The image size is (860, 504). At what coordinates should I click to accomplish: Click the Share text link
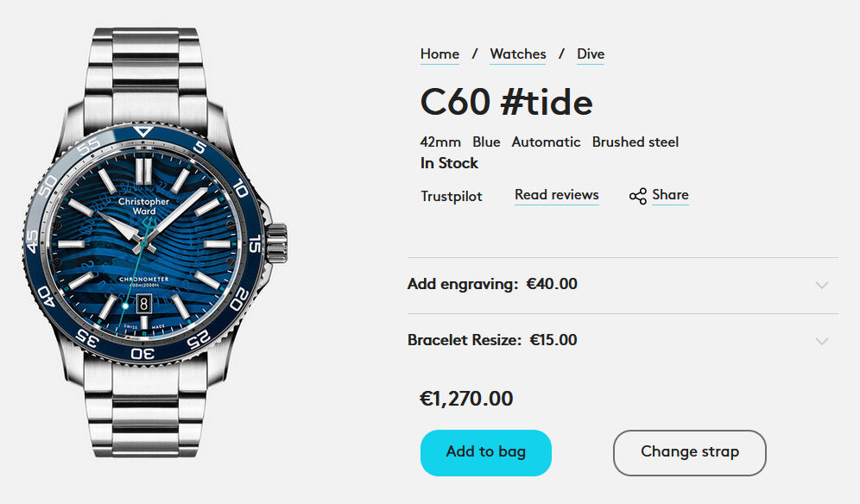pos(670,195)
